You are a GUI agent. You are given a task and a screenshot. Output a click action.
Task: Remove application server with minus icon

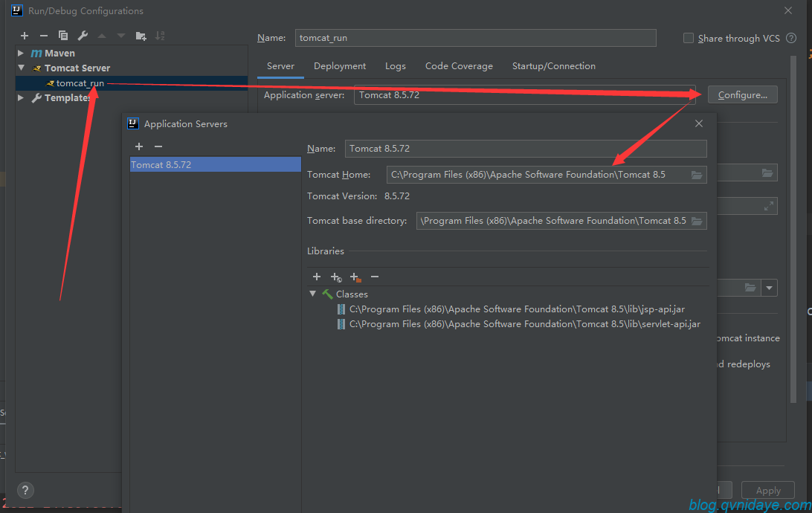[158, 146]
